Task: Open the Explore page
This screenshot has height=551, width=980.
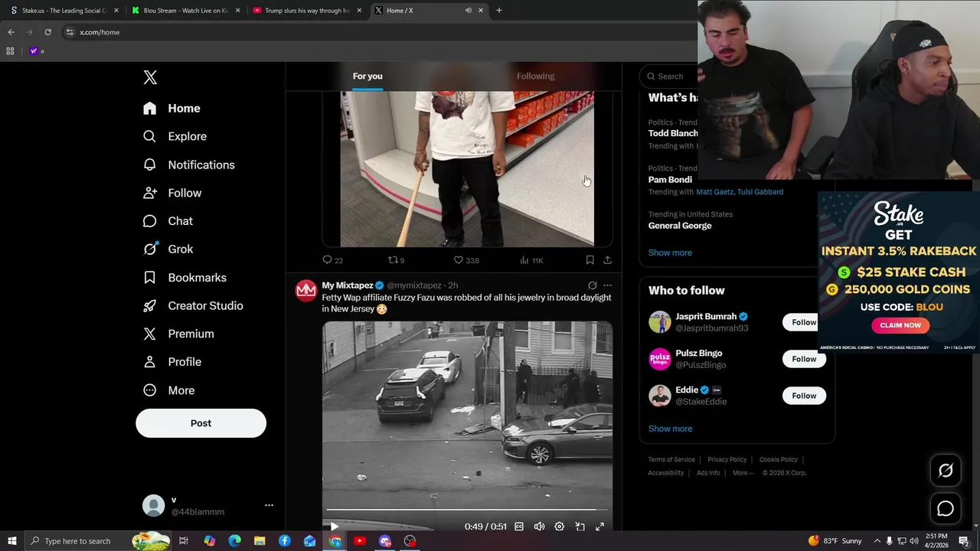Action: tap(175, 136)
